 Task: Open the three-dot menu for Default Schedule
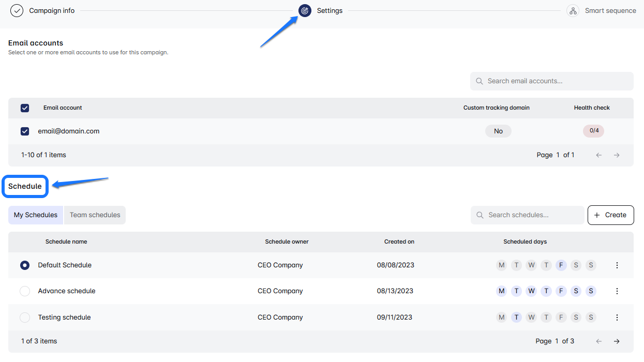coord(617,265)
